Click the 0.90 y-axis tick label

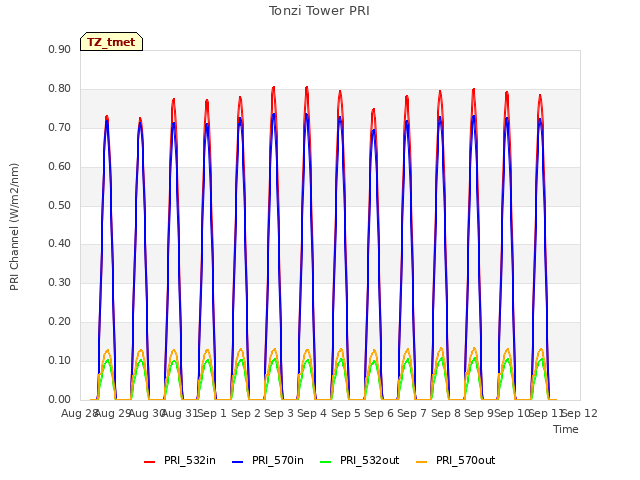click(60, 49)
